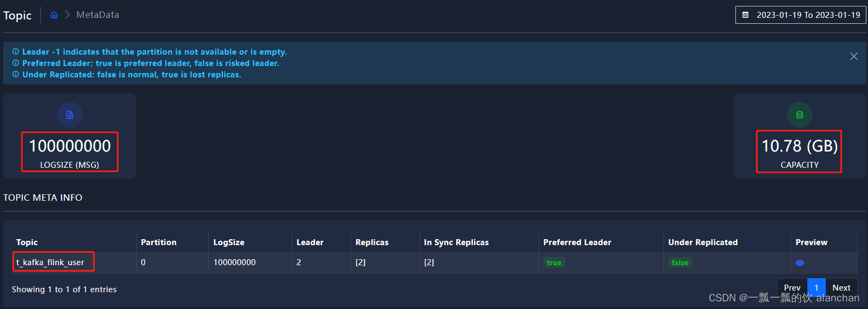868x309 pixels.
Task: Click the LOGSIZE document icon
Action: tap(70, 115)
